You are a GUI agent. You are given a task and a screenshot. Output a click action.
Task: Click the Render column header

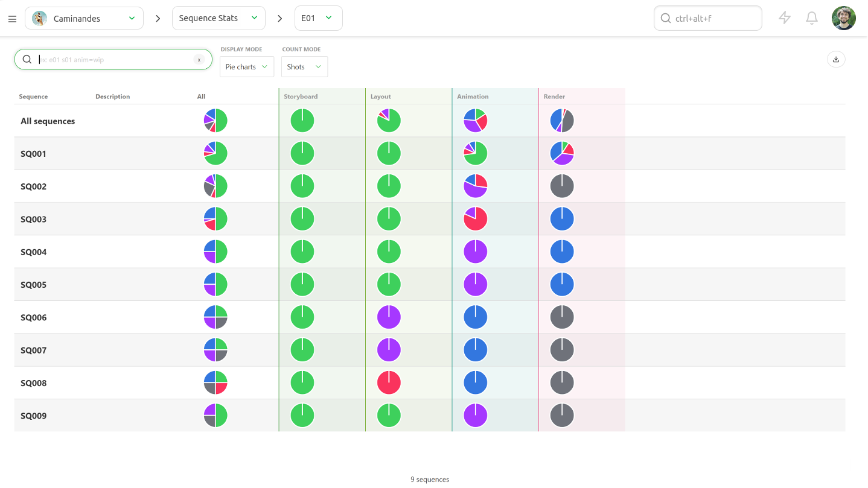pos(554,97)
